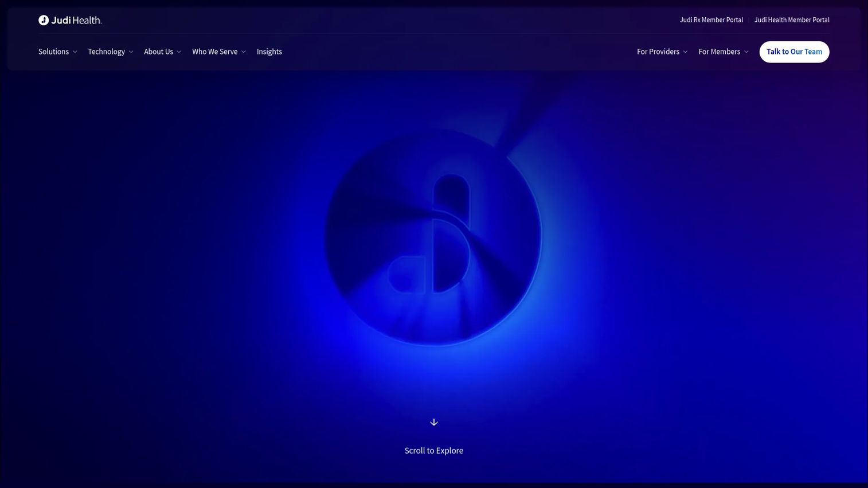The width and height of the screenshot is (868, 488).
Task: Open the Judi Rx Member Portal link
Action: (711, 20)
